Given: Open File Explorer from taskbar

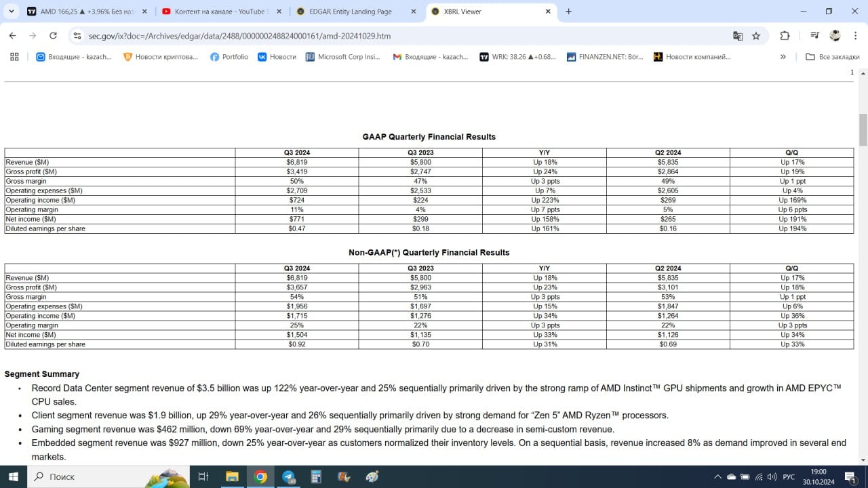Looking at the screenshot, I should click(x=232, y=476).
